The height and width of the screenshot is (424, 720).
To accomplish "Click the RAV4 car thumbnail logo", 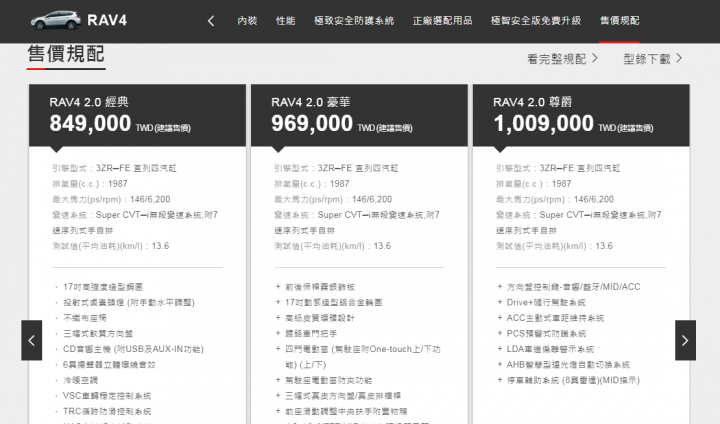I will (56, 20).
